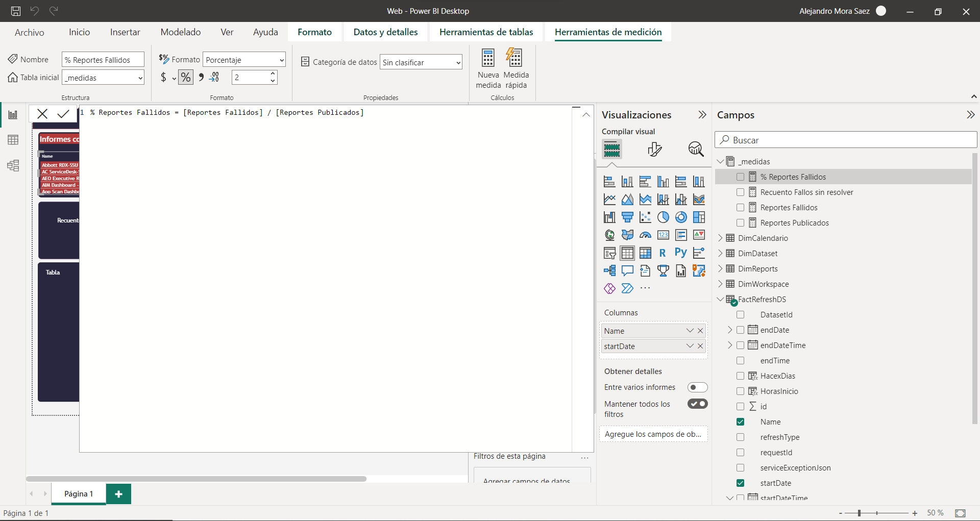Select the pie chart visualization

coord(663,217)
